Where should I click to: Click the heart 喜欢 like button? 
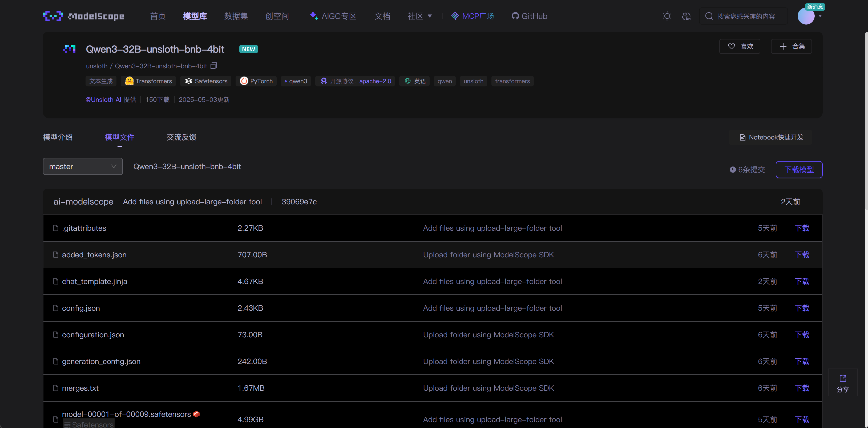click(x=740, y=46)
